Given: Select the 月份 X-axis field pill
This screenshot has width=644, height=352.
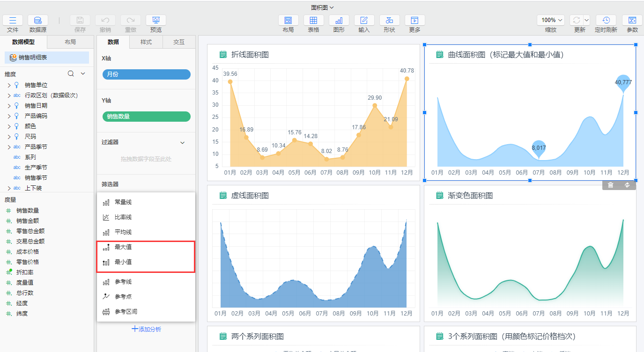Looking at the screenshot, I should (147, 74).
